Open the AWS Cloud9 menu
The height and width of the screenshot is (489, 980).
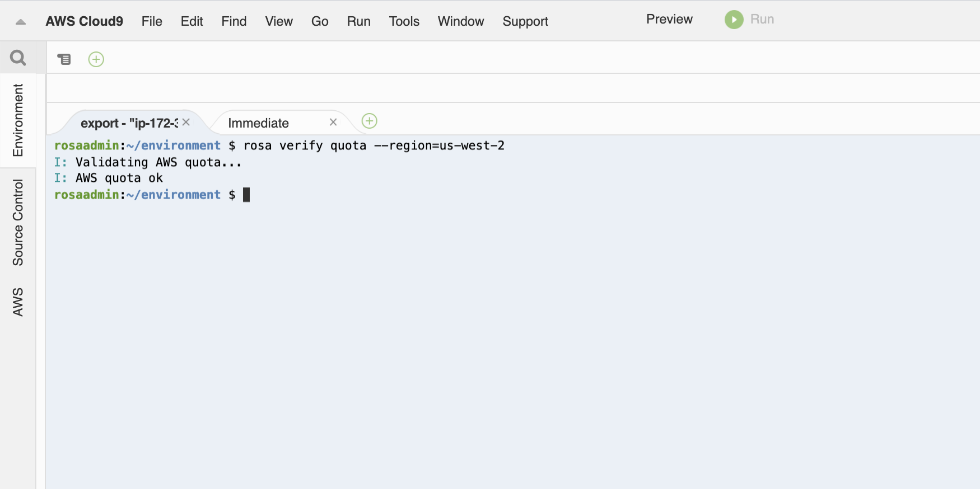84,21
